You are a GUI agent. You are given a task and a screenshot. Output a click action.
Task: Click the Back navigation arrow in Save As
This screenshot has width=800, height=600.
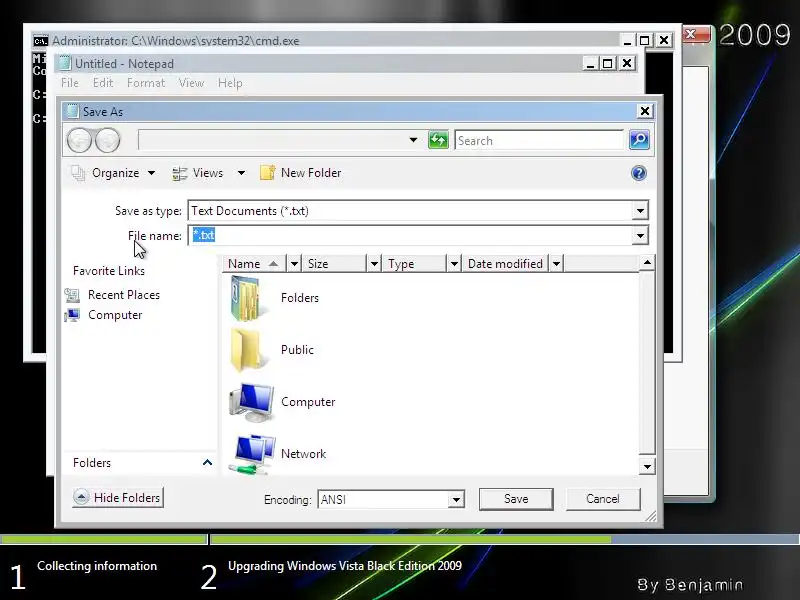(x=80, y=140)
